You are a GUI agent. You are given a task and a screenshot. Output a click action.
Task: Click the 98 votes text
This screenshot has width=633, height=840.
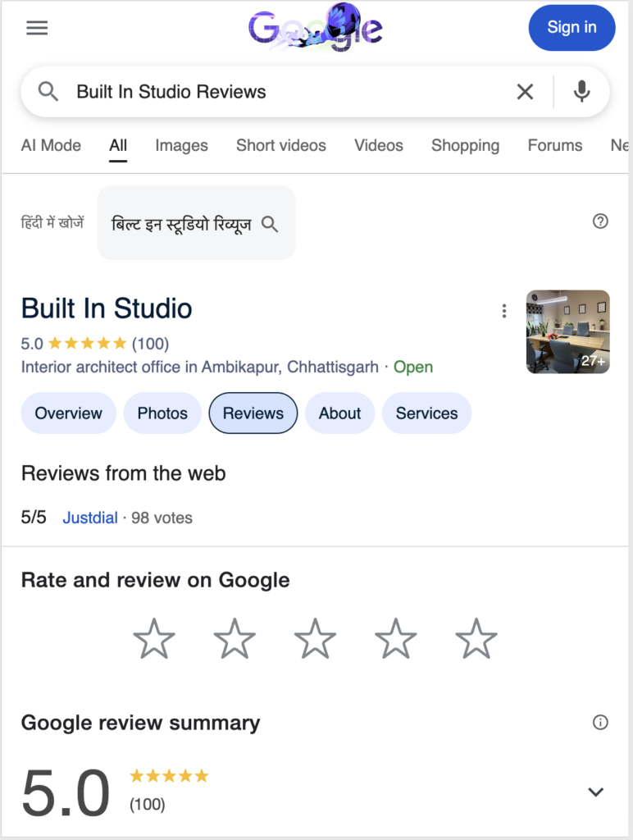162,518
